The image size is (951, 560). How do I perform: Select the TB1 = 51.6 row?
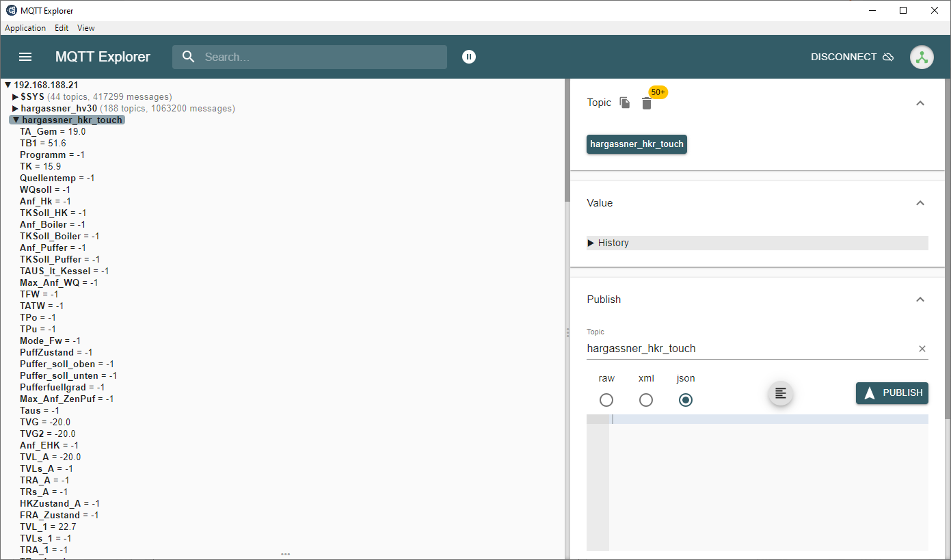[43, 143]
